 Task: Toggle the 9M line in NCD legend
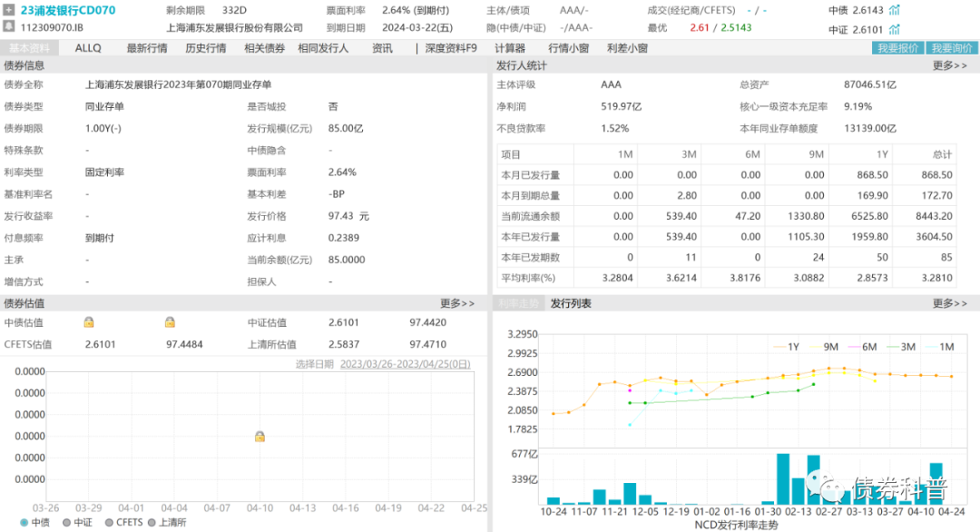click(x=824, y=347)
